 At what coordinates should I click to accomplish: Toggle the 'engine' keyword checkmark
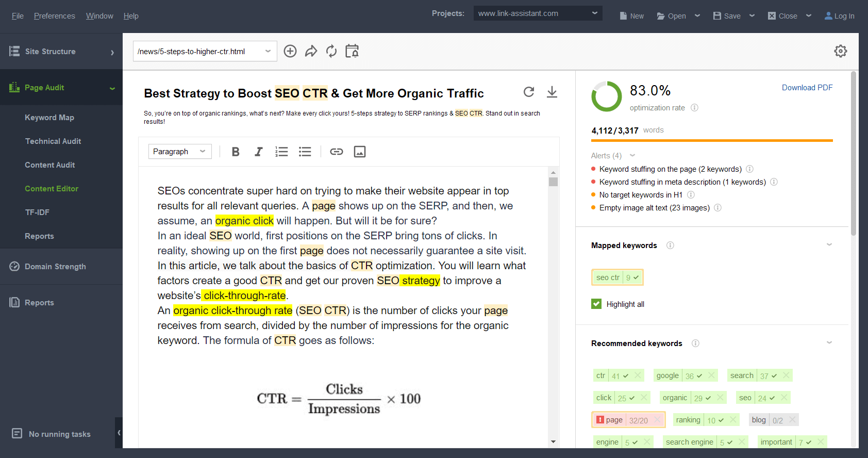tap(635, 443)
